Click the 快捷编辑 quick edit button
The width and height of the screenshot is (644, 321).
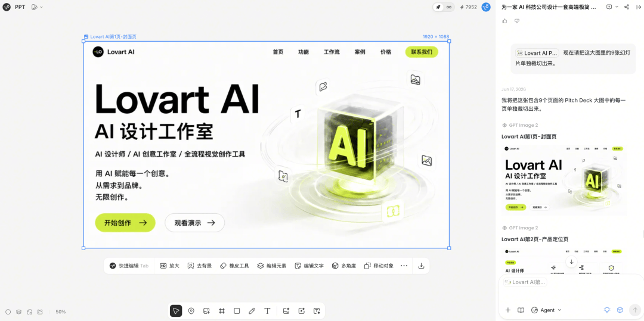coord(129,266)
